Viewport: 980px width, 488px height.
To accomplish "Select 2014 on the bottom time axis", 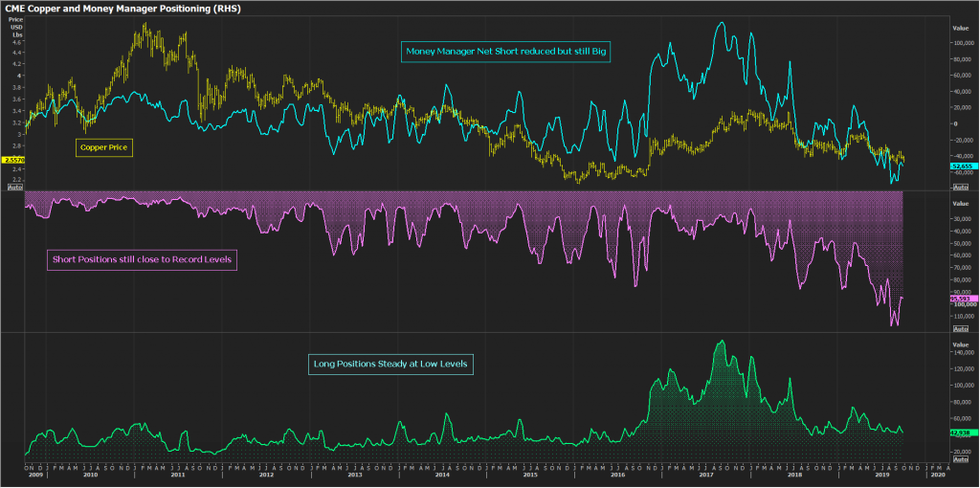I will click(x=443, y=475).
